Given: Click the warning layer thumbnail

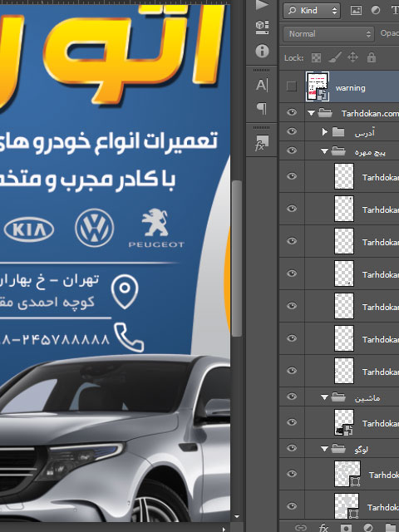Looking at the screenshot, I should [x=318, y=86].
